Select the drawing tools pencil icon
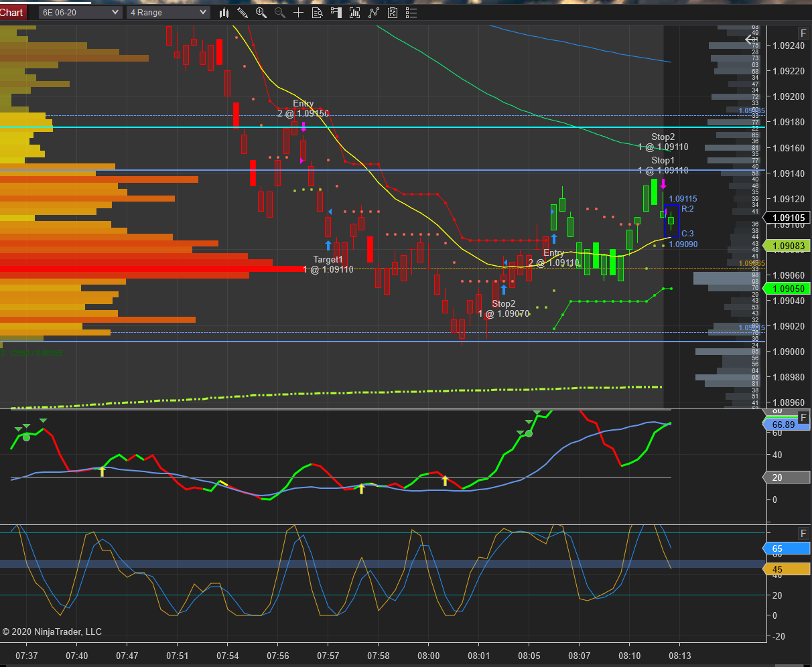This screenshot has width=812, height=667. tap(243, 13)
